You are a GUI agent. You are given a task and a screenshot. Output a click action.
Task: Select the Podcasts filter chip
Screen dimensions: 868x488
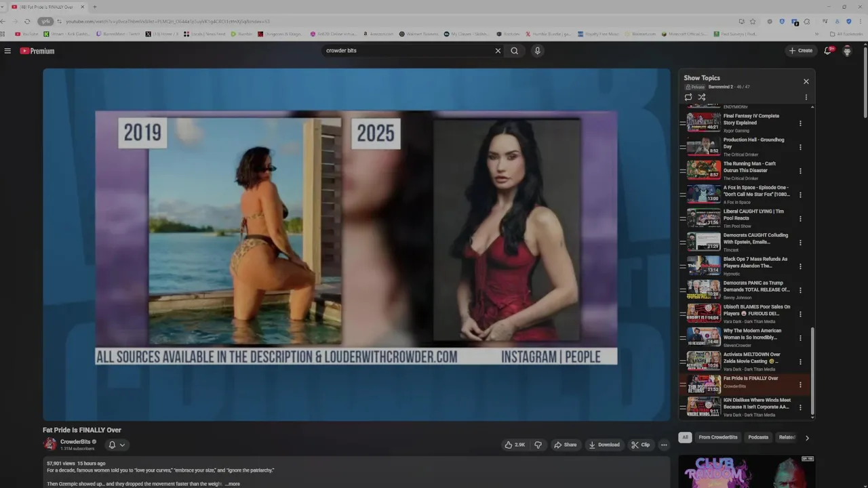(x=758, y=437)
